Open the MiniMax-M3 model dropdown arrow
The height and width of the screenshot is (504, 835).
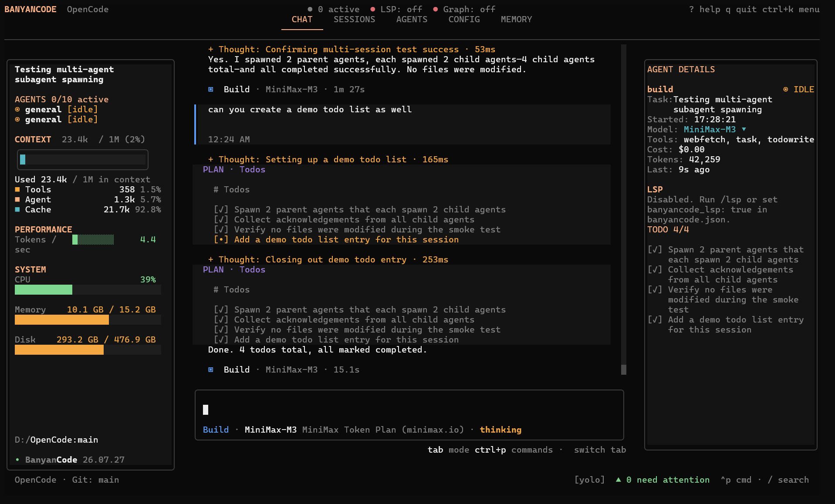pos(744,129)
